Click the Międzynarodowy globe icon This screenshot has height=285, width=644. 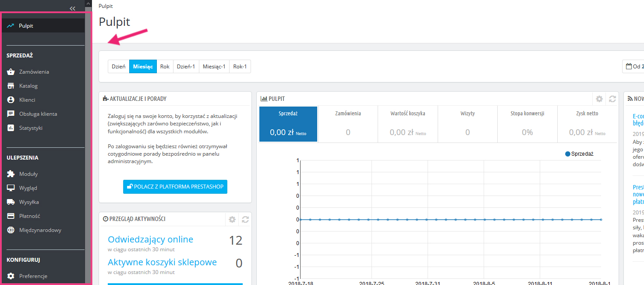click(11, 230)
